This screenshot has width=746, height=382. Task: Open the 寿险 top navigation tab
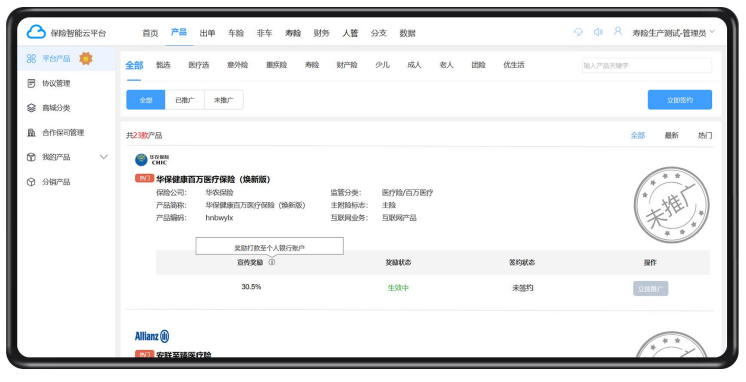[x=293, y=33]
